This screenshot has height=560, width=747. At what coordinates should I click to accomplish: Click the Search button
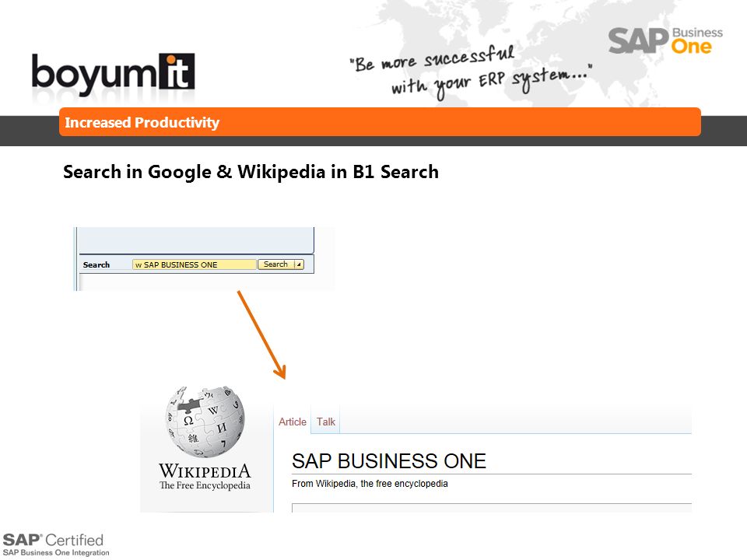tap(275, 264)
